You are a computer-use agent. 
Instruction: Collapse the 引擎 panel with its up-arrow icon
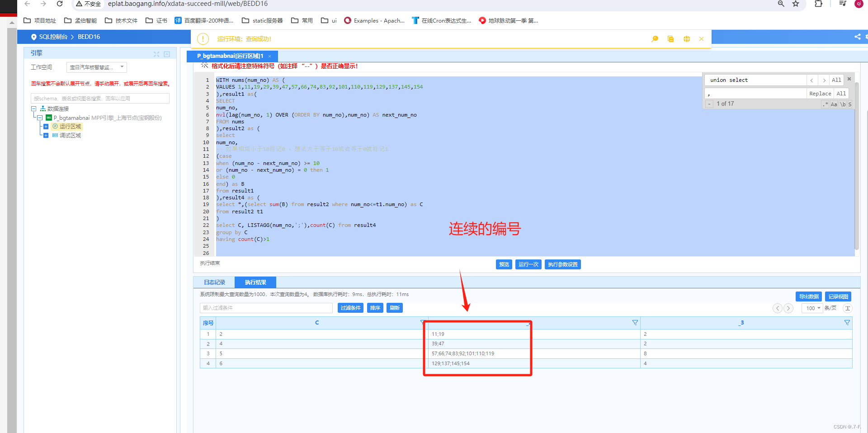[167, 54]
